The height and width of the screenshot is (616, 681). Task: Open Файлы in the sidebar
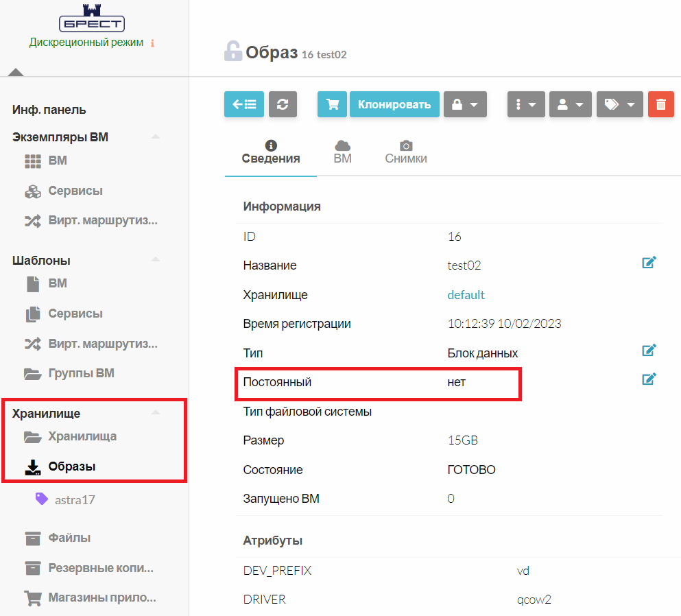pos(69,538)
